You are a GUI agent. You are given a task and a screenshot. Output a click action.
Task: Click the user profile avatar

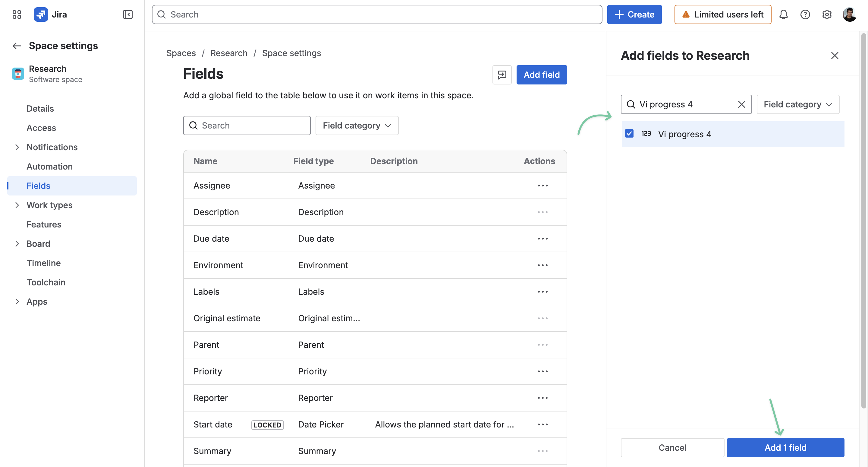[x=849, y=14]
